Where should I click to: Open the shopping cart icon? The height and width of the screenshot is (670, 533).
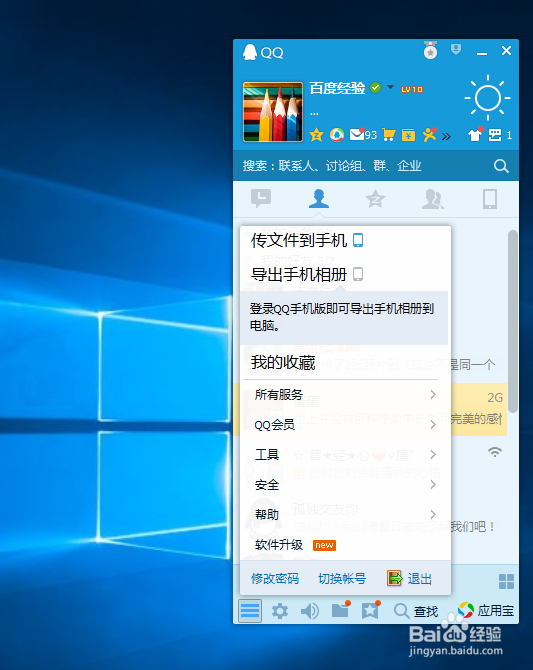tap(389, 135)
